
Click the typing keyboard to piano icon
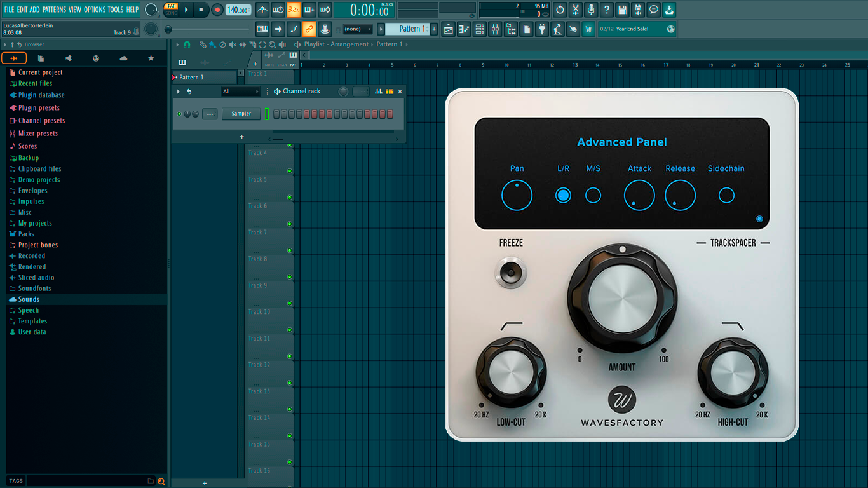point(262,29)
